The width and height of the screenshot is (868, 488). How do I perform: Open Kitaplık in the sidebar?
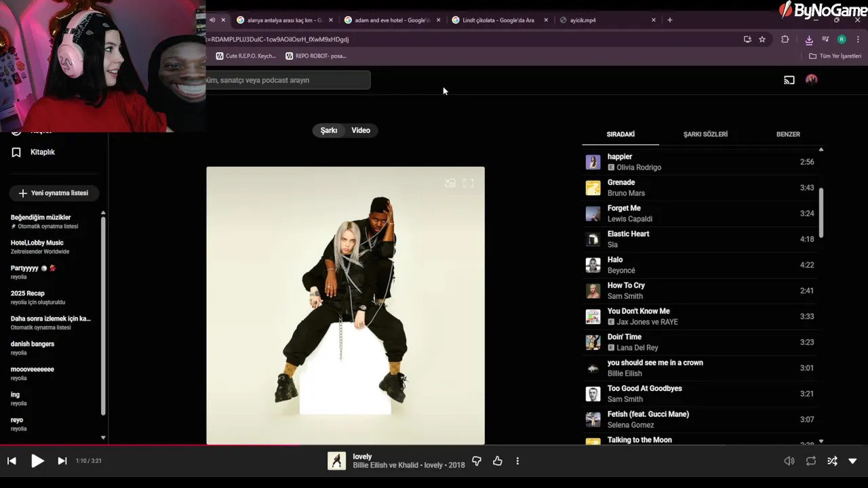coord(42,152)
